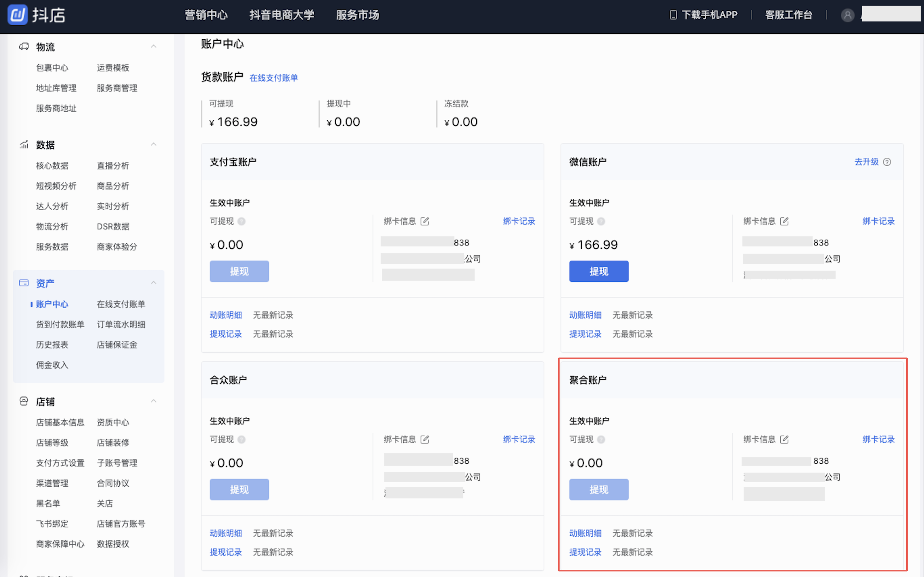Viewport: 924px width, 577px height.
Task: Open 抖音电商大学 in top navigation
Action: [282, 15]
